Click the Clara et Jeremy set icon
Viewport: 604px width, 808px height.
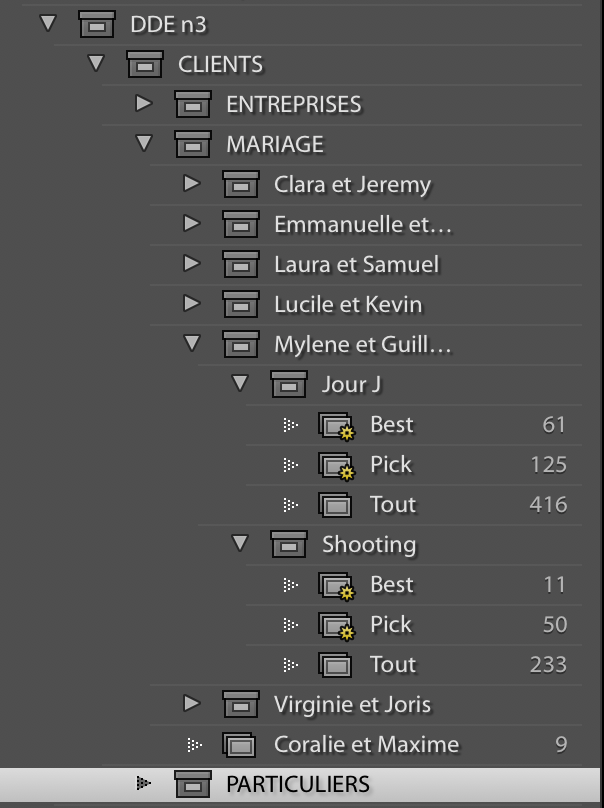tap(241, 184)
